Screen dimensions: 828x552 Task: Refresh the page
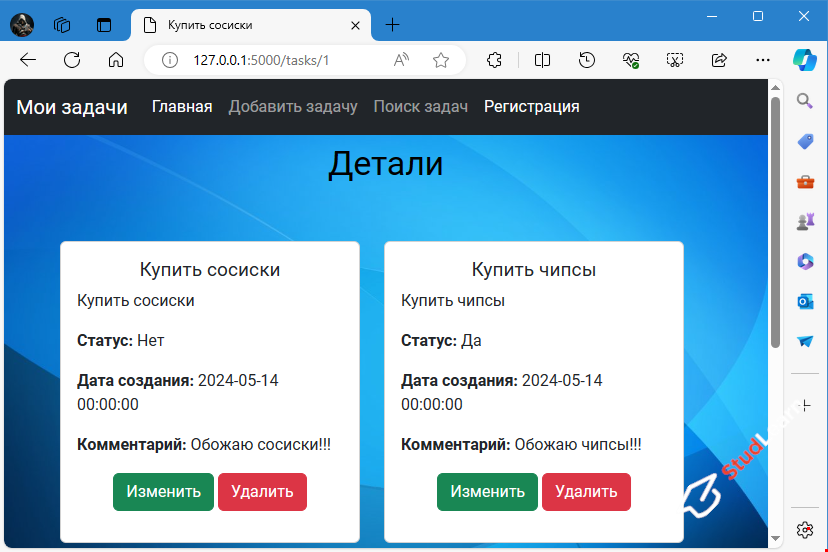72,60
